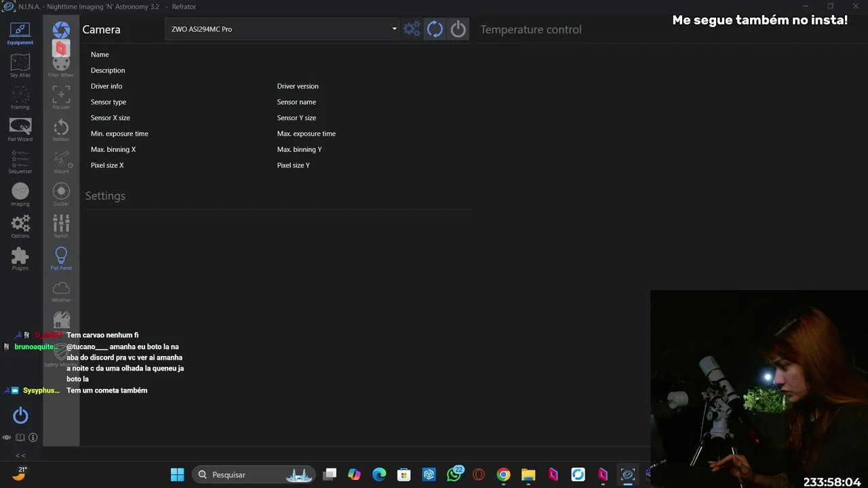
Task: Rescan devices with the refresh icon
Action: click(x=435, y=29)
